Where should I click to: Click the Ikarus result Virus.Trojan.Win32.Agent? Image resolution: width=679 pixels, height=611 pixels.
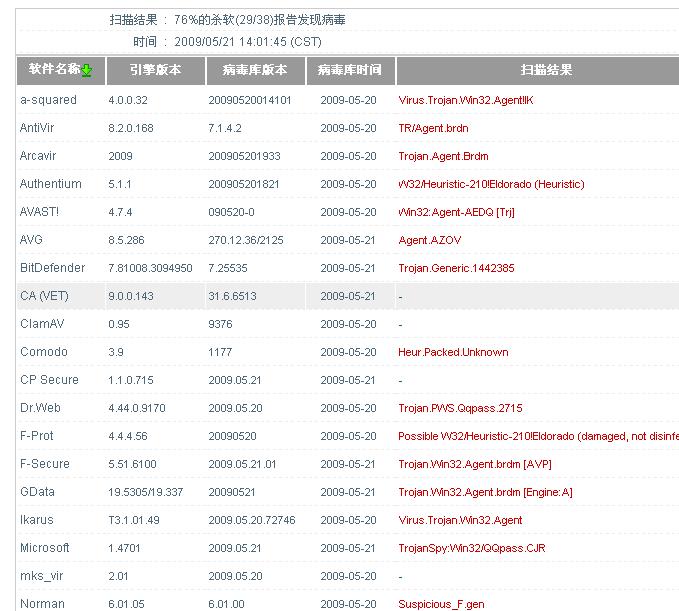[460, 520]
